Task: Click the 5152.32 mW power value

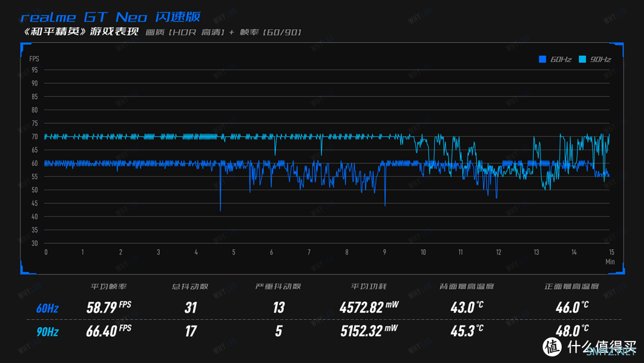Action: [x=369, y=331]
